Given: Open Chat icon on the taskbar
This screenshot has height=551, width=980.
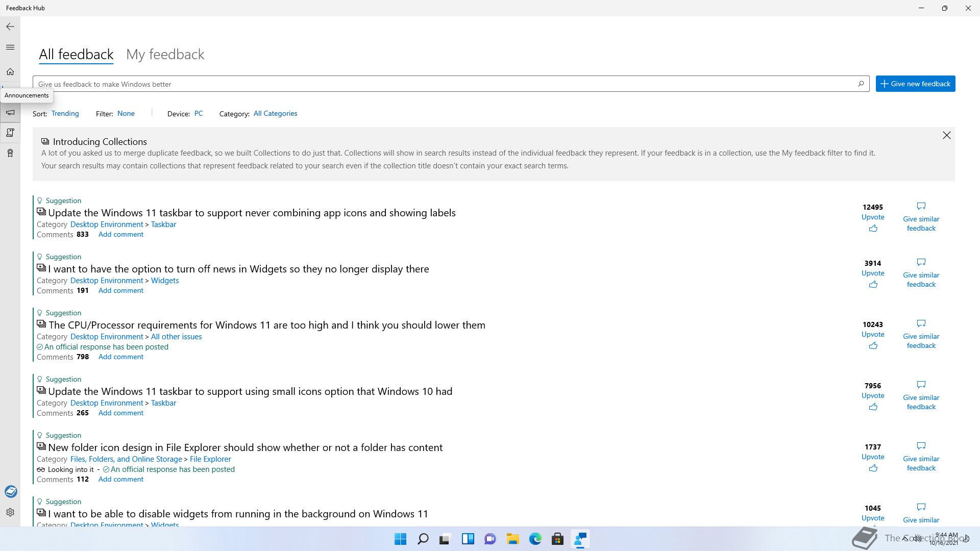Looking at the screenshot, I should click(491, 539).
